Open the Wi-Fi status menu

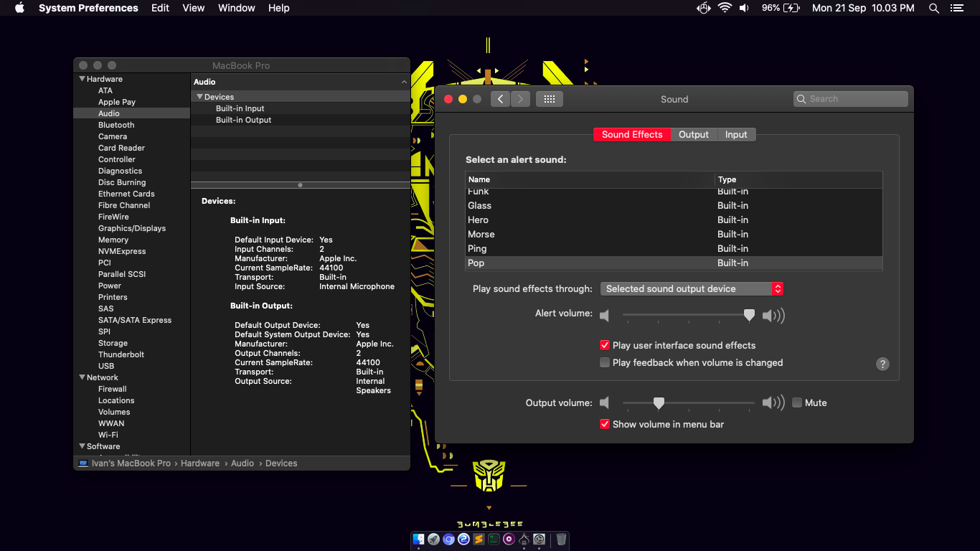tap(725, 8)
